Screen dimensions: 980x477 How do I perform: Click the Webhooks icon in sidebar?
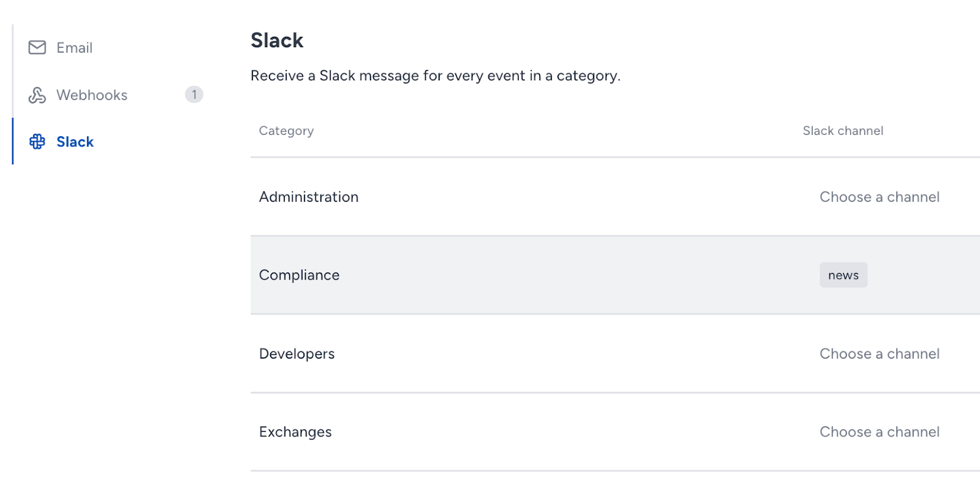[x=37, y=95]
